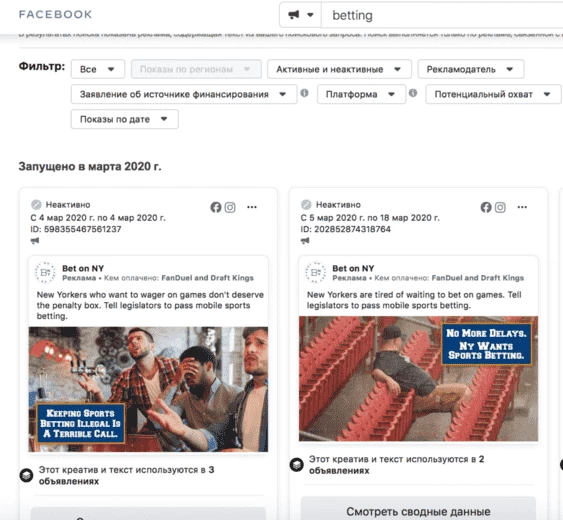563x520 pixels.
Task: Click the Facebook logo text
Action: [56, 14]
